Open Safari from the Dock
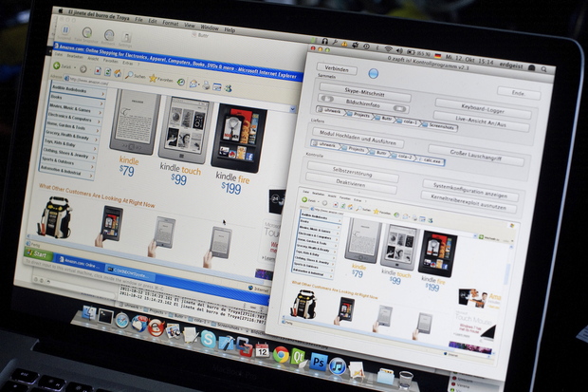 coord(122,321)
